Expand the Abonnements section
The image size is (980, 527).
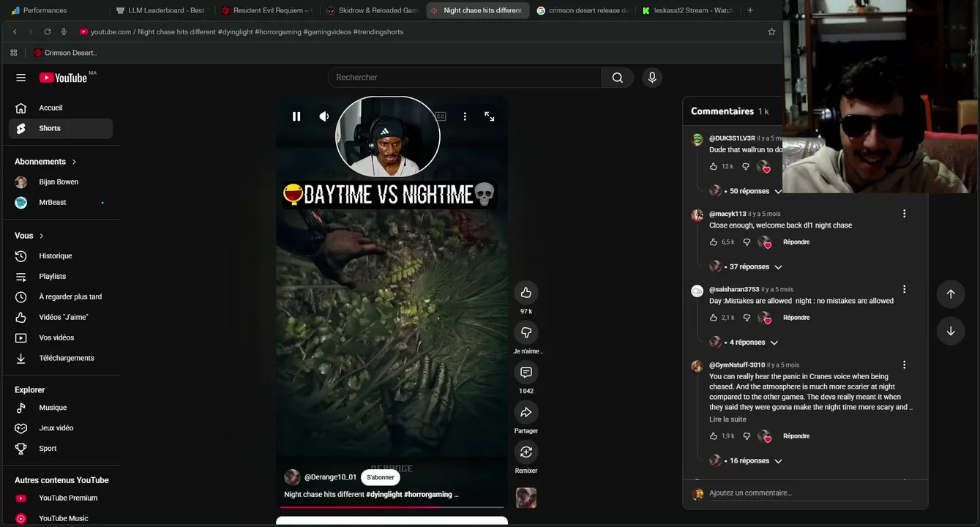pos(45,162)
